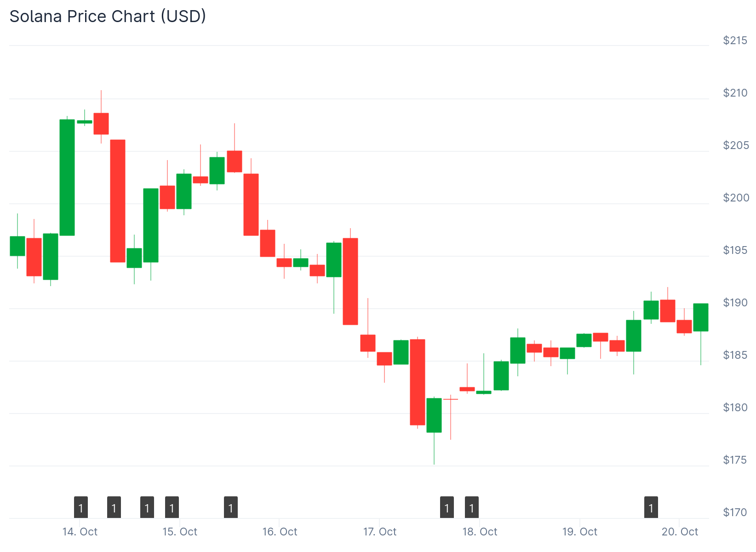Select the green candle with wick touching $175
756x552 pixels.
click(x=434, y=415)
